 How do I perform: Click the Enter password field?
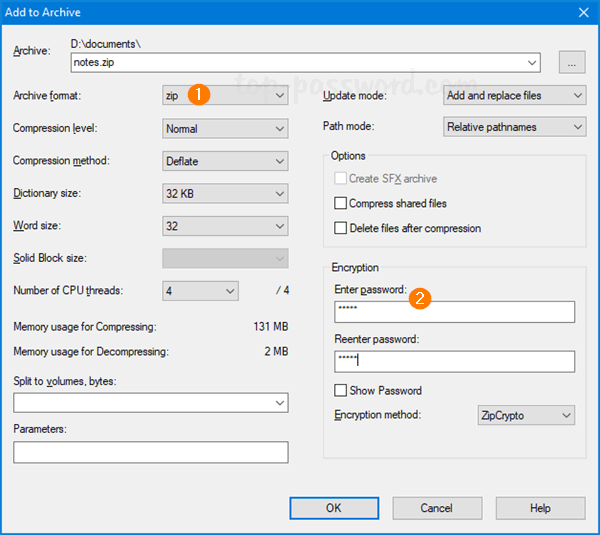tap(454, 312)
